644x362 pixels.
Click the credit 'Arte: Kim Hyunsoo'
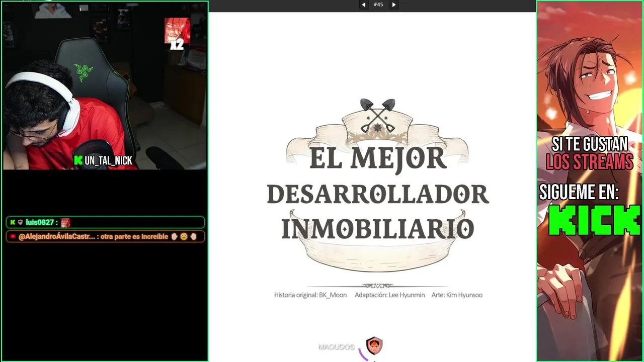tap(457, 295)
